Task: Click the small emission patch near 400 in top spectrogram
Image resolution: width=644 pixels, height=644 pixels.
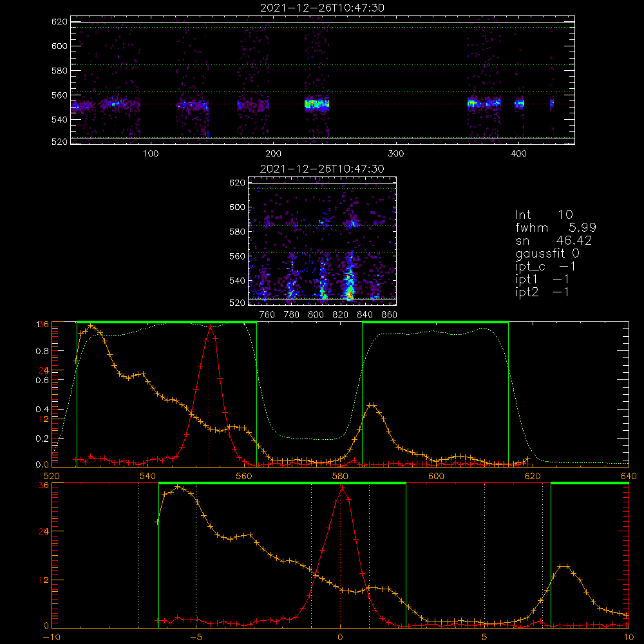Action: (520, 104)
